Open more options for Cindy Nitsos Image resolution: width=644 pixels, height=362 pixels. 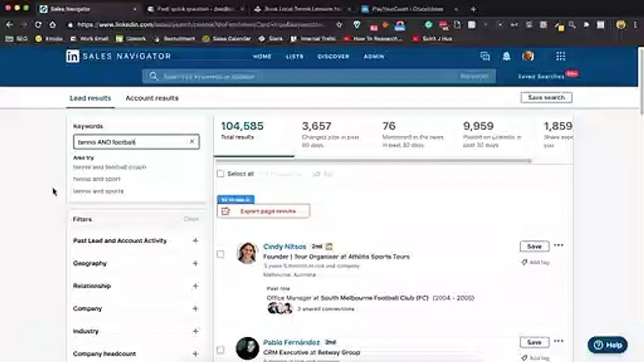(x=558, y=245)
